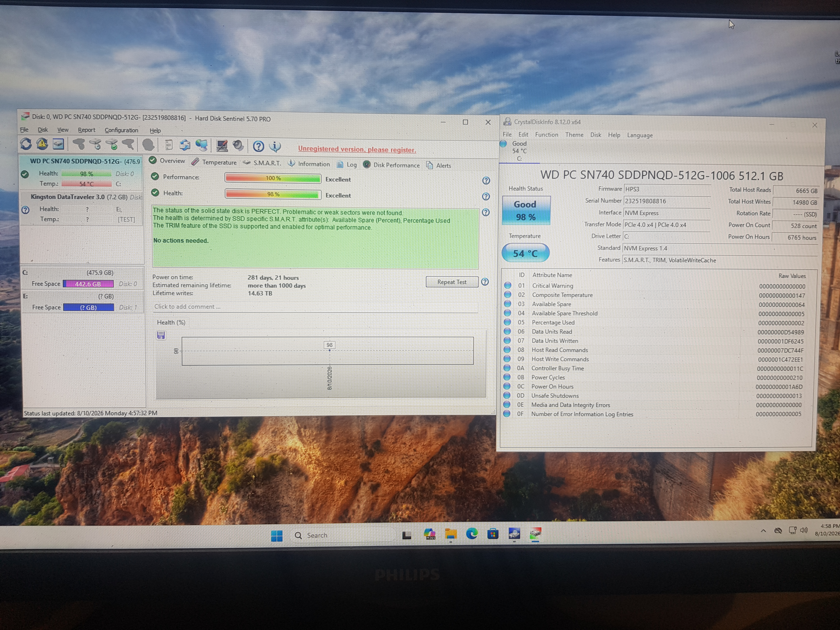Image resolution: width=840 pixels, height=630 pixels.
Task: Select the Composite Temperature attribute row
Action: coord(659,295)
